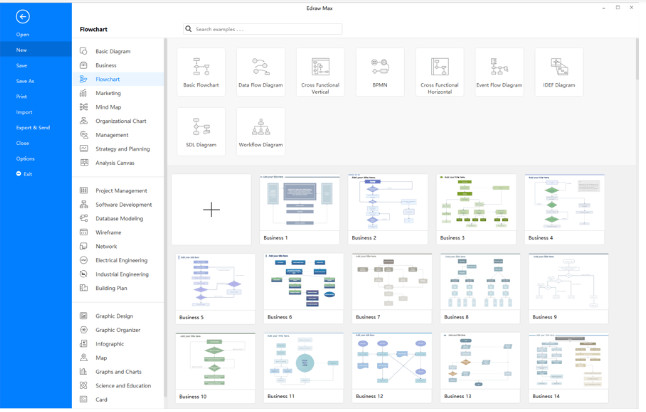Screen dimensions: 646x412
Task: Click the Mind Map category icon
Action: click(84, 107)
